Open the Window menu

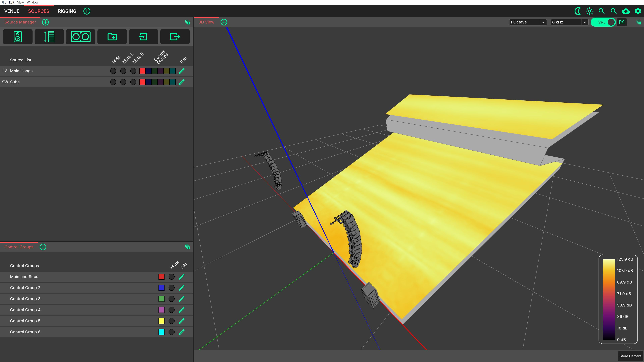32,3
